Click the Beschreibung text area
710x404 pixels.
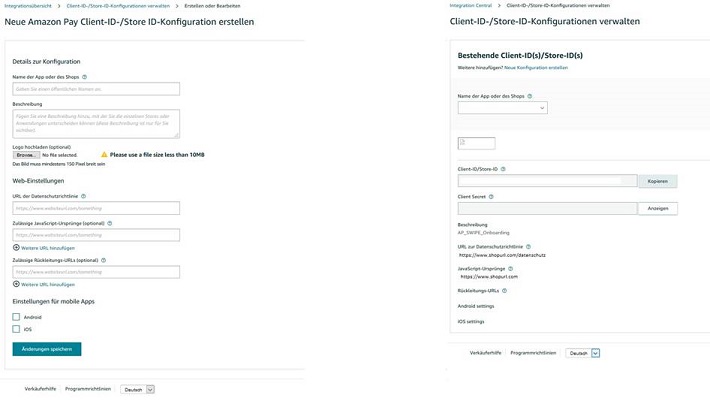[96, 124]
